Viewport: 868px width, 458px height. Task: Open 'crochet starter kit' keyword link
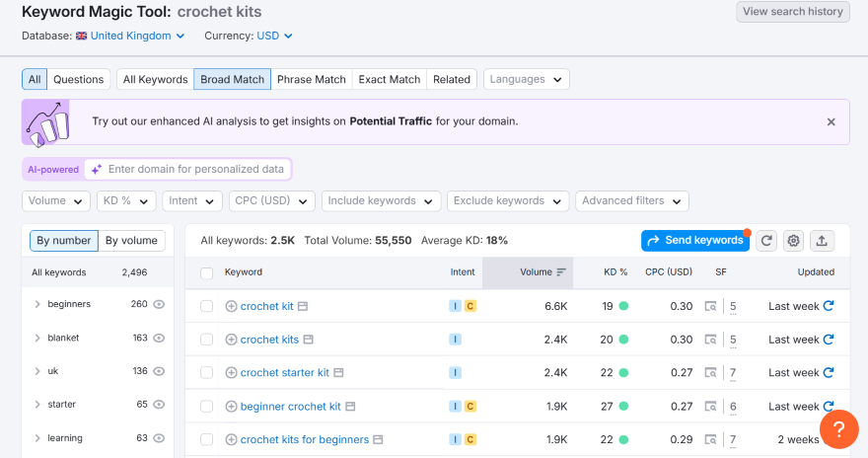(x=284, y=373)
